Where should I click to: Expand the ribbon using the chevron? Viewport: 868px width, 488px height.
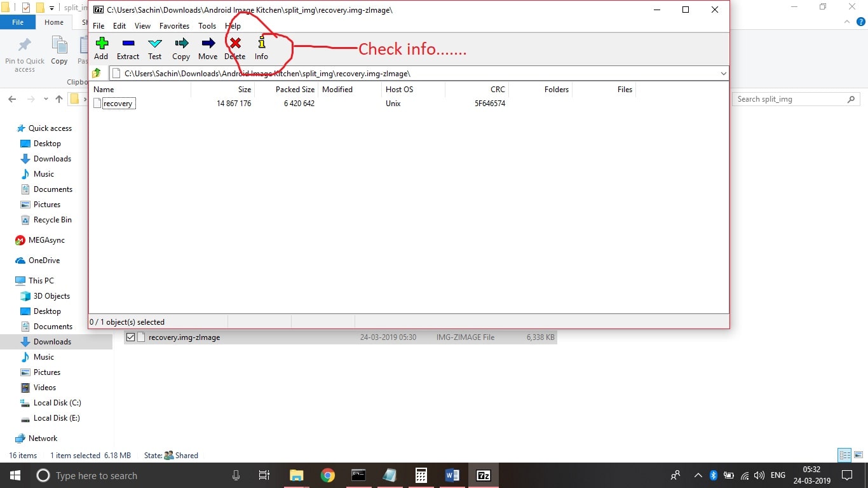coord(846,22)
